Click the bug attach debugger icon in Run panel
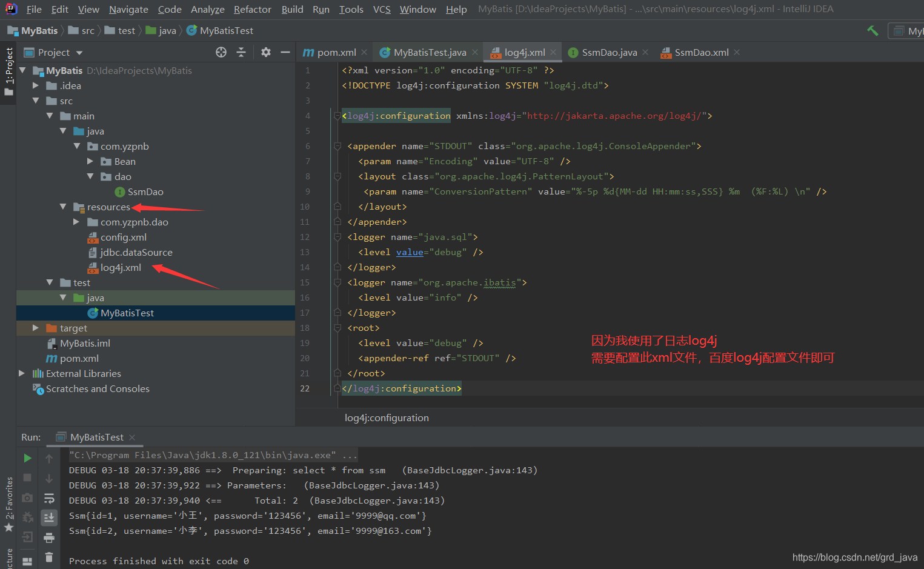 point(27,517)
